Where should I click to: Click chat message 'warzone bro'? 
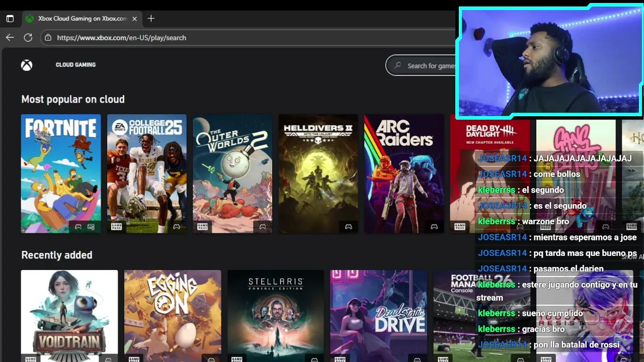(545, 221)
